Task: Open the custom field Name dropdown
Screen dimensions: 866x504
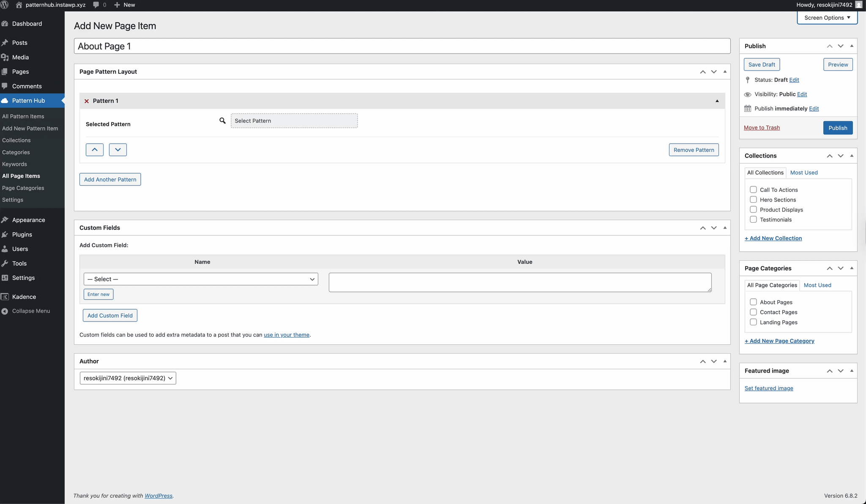Action: (x=200, y=279)
